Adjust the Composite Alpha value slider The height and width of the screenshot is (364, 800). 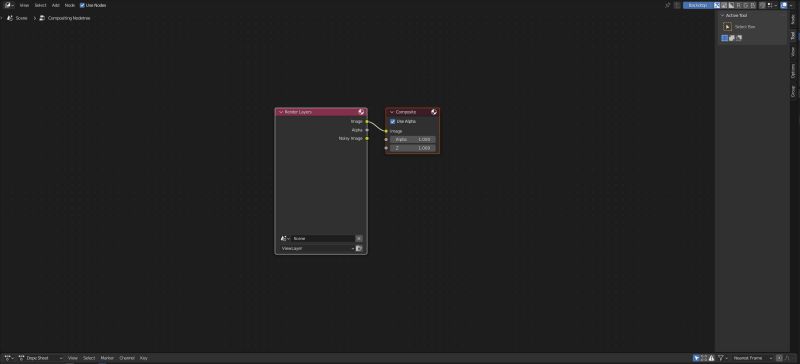413,139
